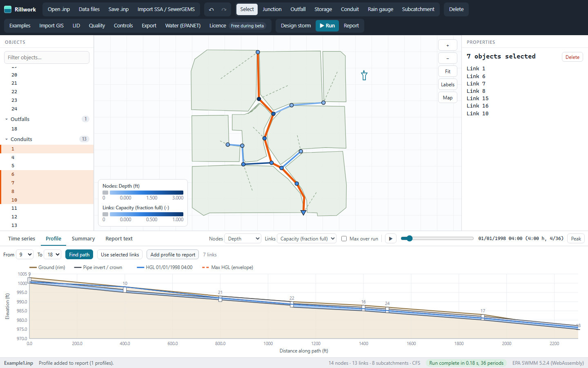Click the zoom out minus button

[448, 58]
